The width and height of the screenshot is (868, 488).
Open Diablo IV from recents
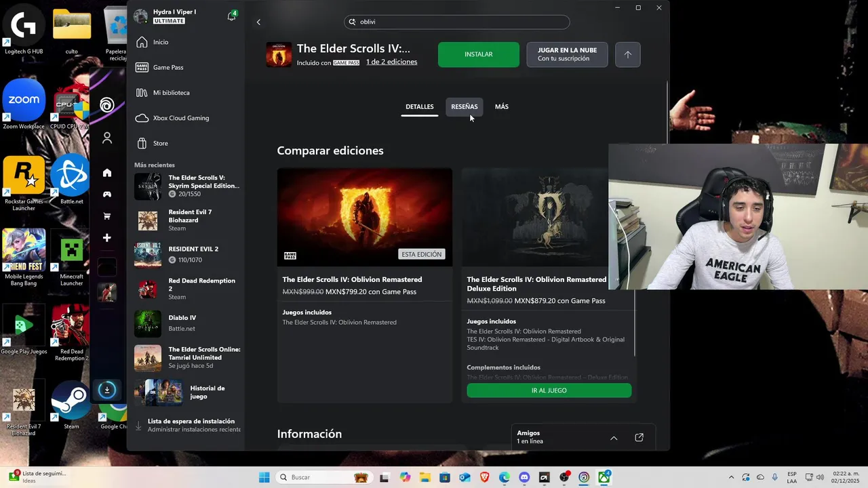tap(187, 323)
